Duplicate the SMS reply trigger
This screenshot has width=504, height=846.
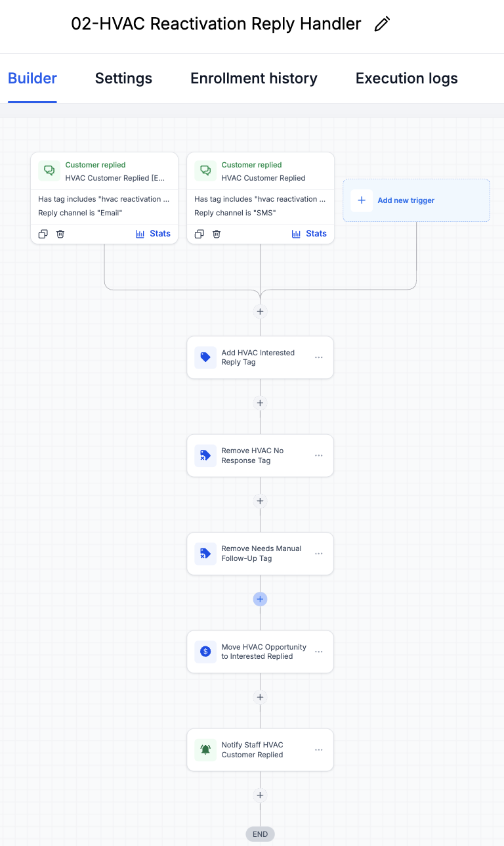click(x=199, y=234)
